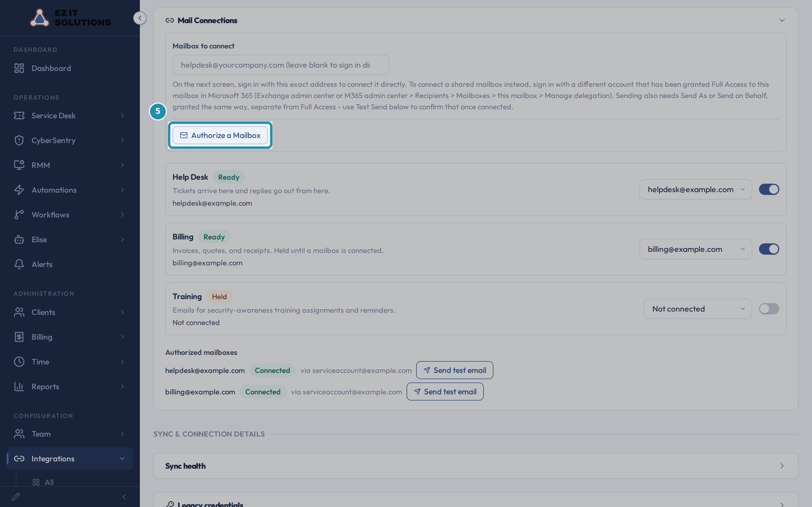Click the Mailbox to connect input field
Screen dimensions: 812x507
pos(281,65)
